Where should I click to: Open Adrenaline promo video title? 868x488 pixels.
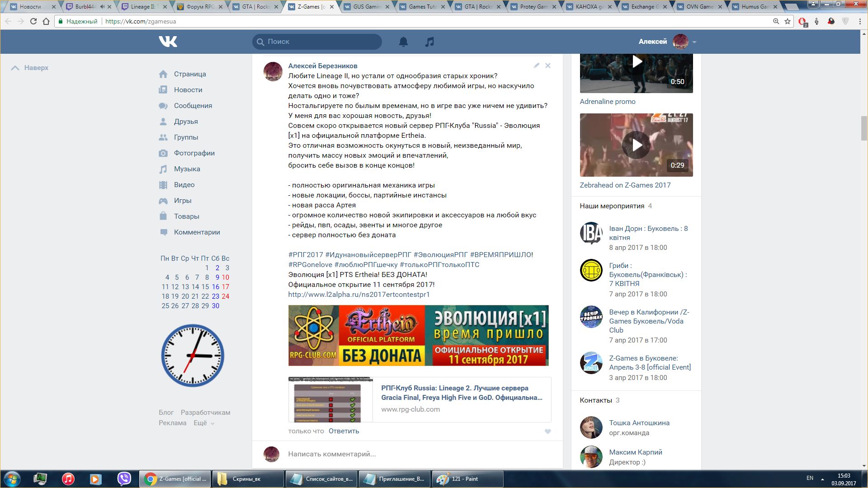tap(608, 102)
